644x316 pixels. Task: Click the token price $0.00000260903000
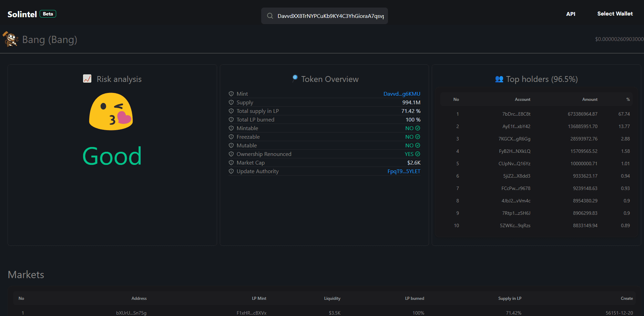click(x=619, y=39)
